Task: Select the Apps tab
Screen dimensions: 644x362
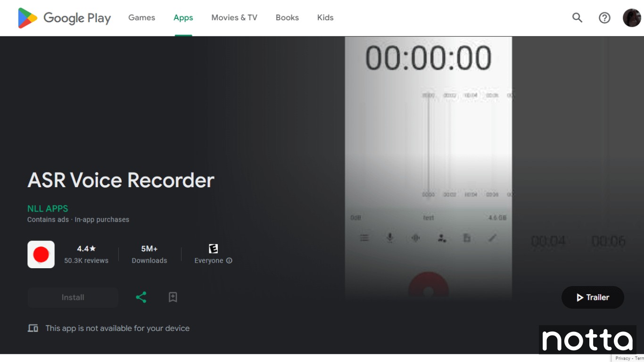Action: pyautogui.click(x=183, y=18)
